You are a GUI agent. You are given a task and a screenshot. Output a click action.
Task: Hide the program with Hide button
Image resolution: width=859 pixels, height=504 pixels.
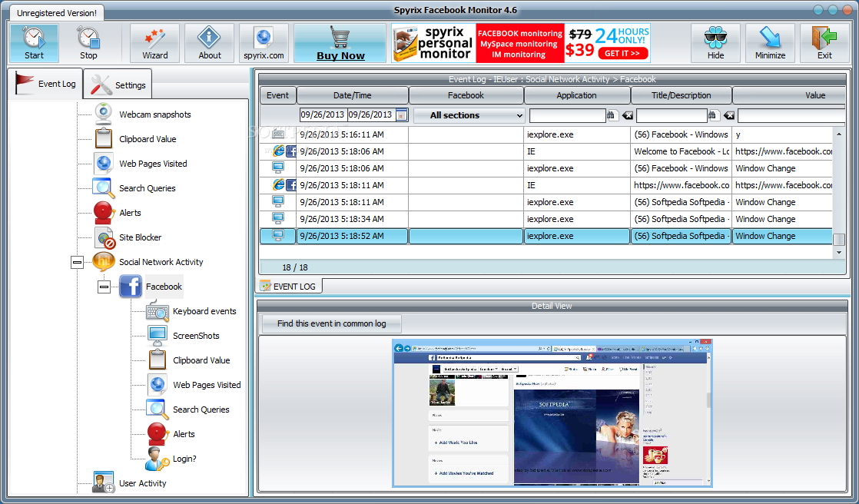[715, 43]
